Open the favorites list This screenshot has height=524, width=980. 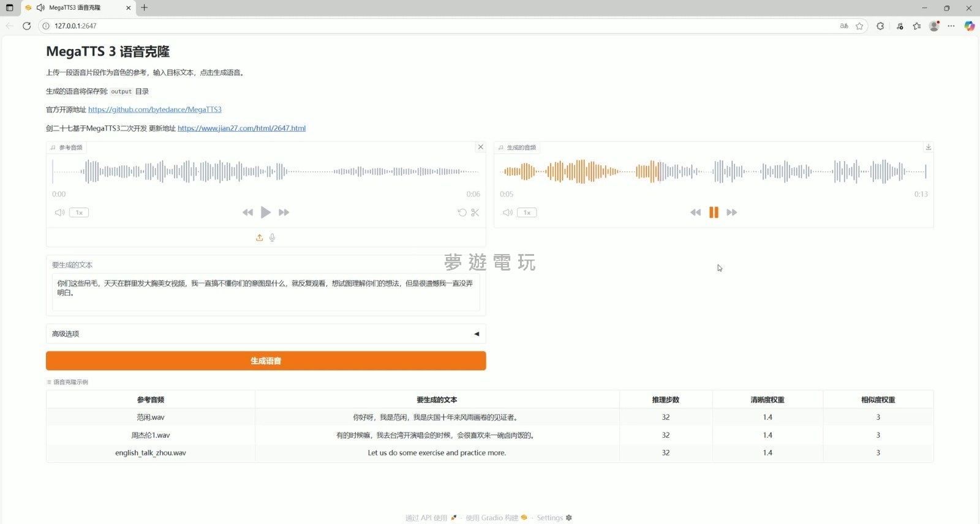(916, 26)
